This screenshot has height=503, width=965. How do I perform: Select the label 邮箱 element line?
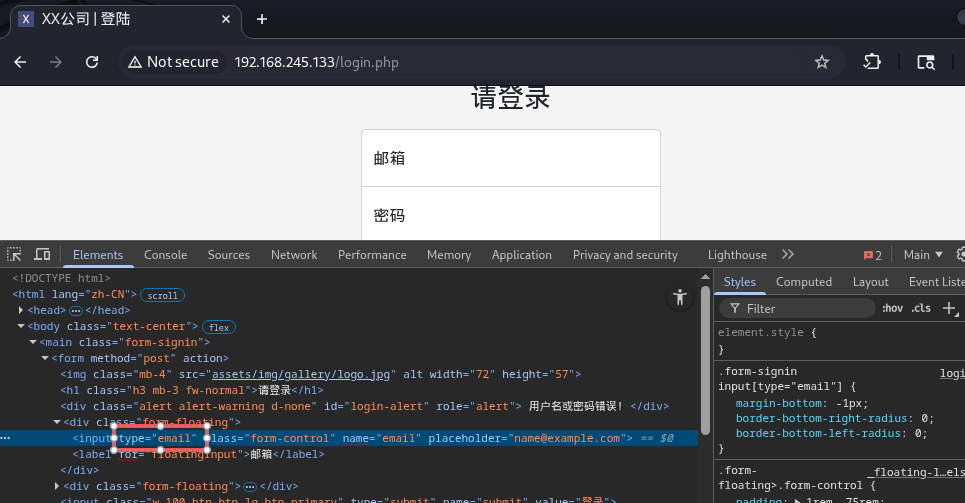[198, 454]
